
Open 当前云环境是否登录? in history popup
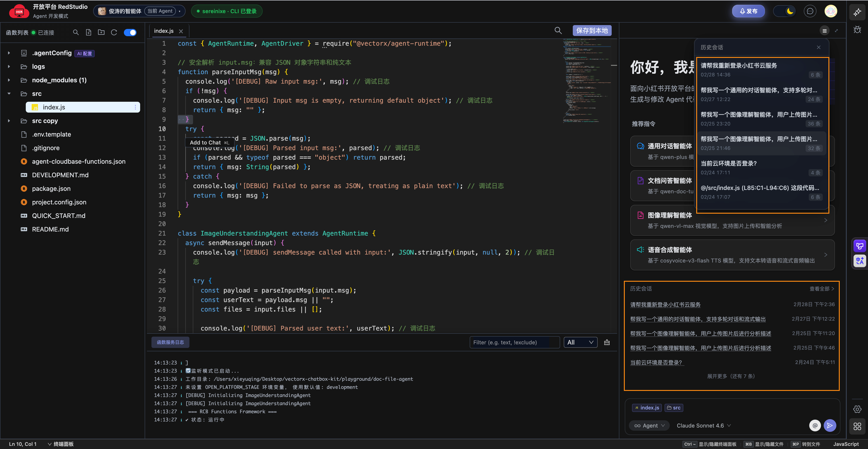pos(762,168)
